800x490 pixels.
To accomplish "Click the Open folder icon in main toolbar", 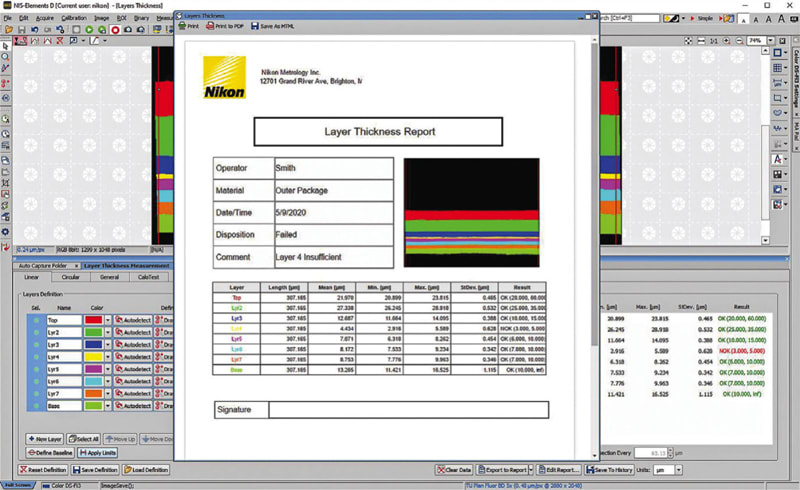I will coord(9,30).
